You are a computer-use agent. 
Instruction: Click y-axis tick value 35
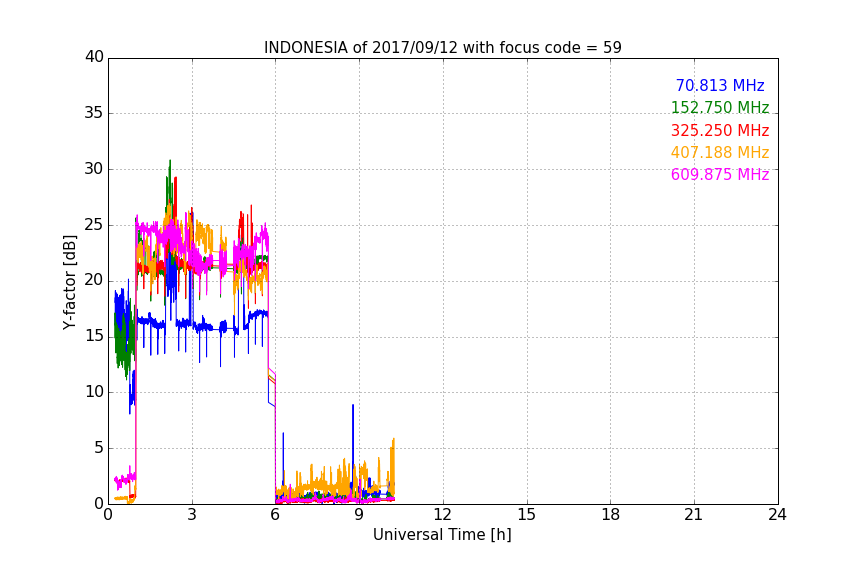click(94, 113)
